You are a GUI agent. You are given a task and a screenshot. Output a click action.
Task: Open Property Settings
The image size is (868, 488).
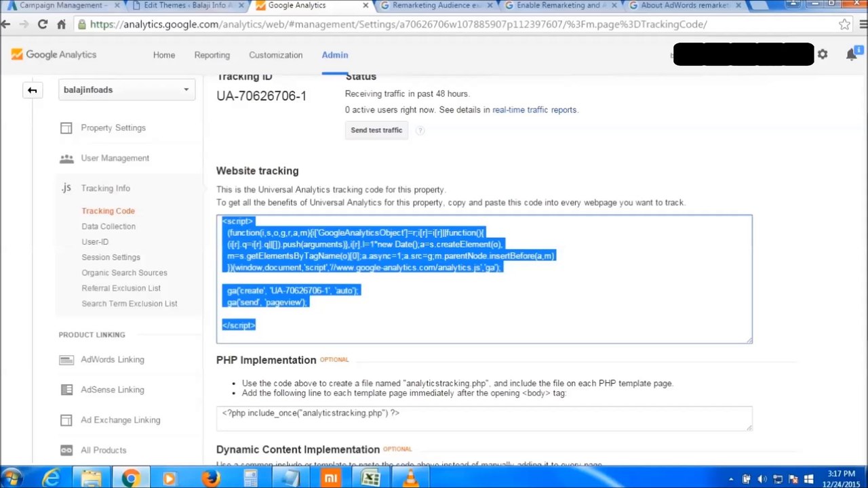click(113, 127)
